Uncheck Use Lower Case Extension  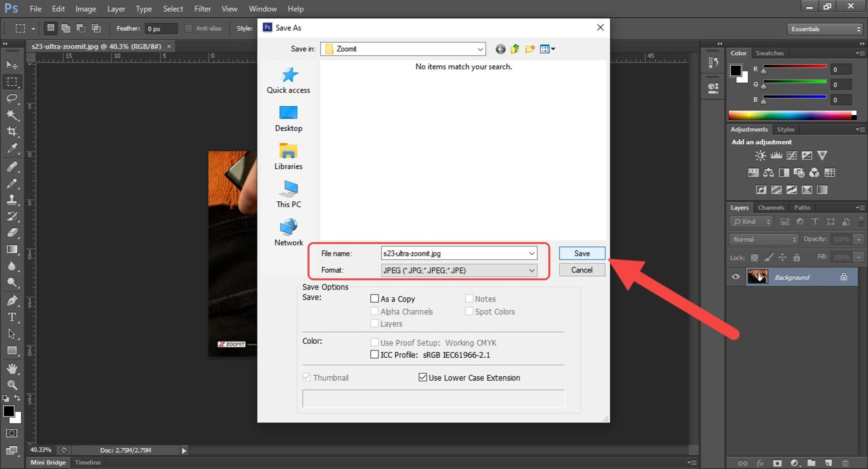[423, 377]
